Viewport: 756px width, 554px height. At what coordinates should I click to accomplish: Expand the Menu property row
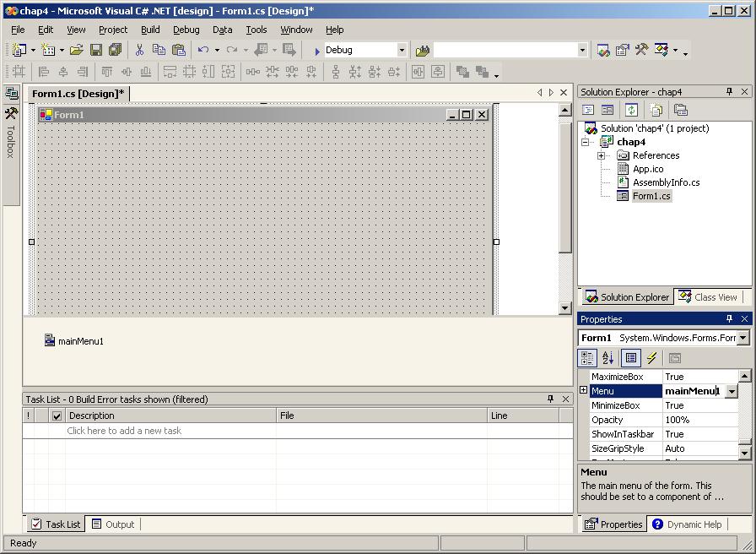tap(583, 390)
